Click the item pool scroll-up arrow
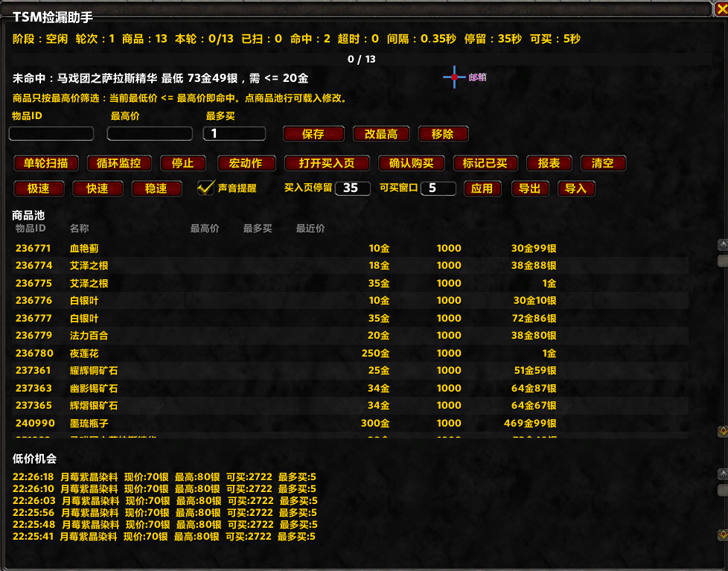The image size is (728, 571). [x=723, y=245]
